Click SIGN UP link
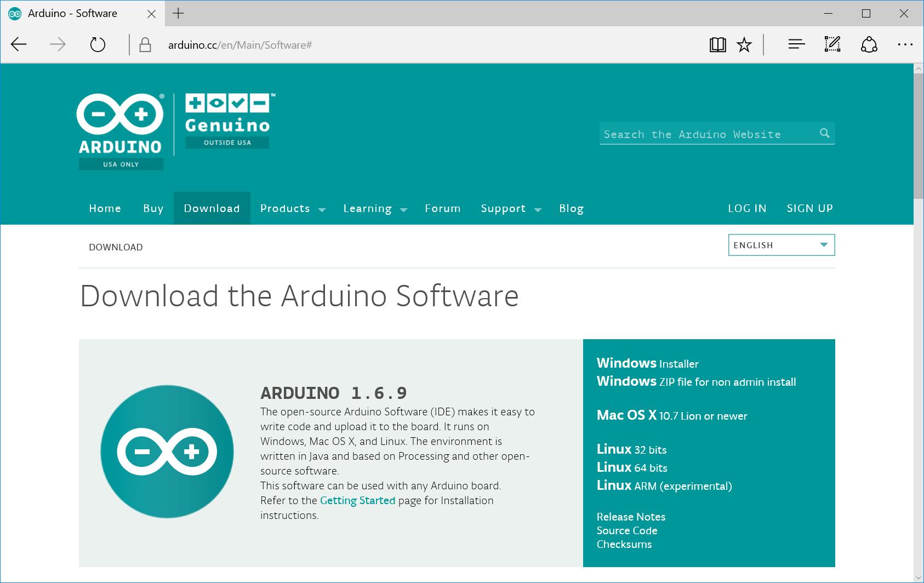Viewport: 924px width, 583px height. (810, 208)
